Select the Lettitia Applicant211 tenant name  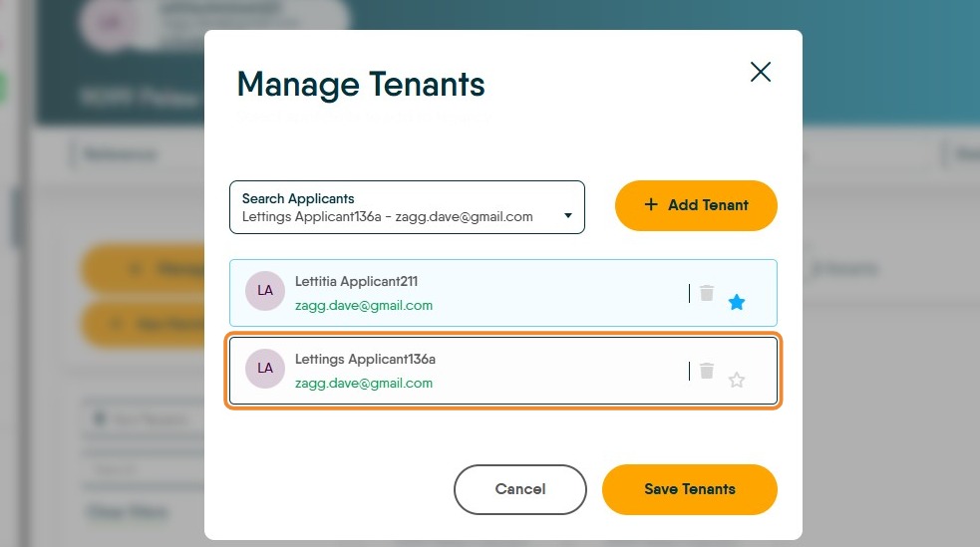click(356, 282)
